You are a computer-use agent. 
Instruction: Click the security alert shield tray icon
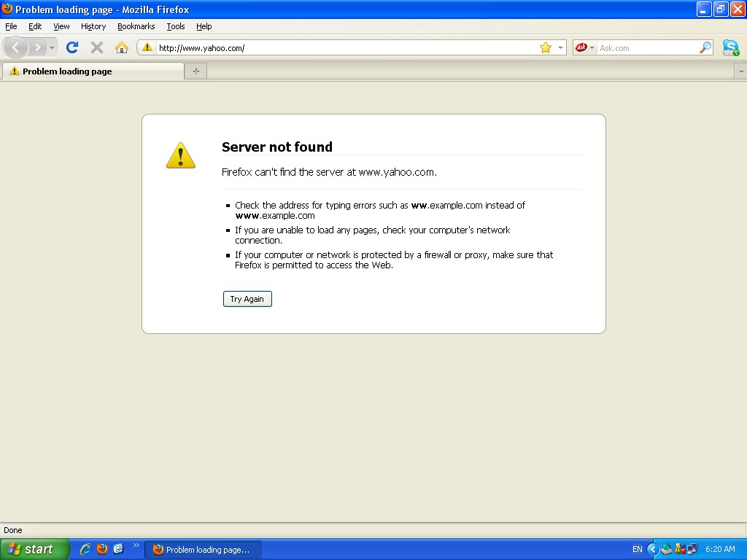click(x=680, y=549)
